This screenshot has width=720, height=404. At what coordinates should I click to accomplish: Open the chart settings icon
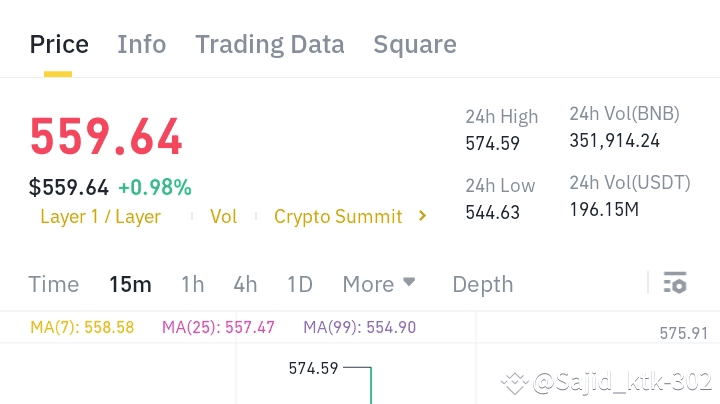pos(675,284)
